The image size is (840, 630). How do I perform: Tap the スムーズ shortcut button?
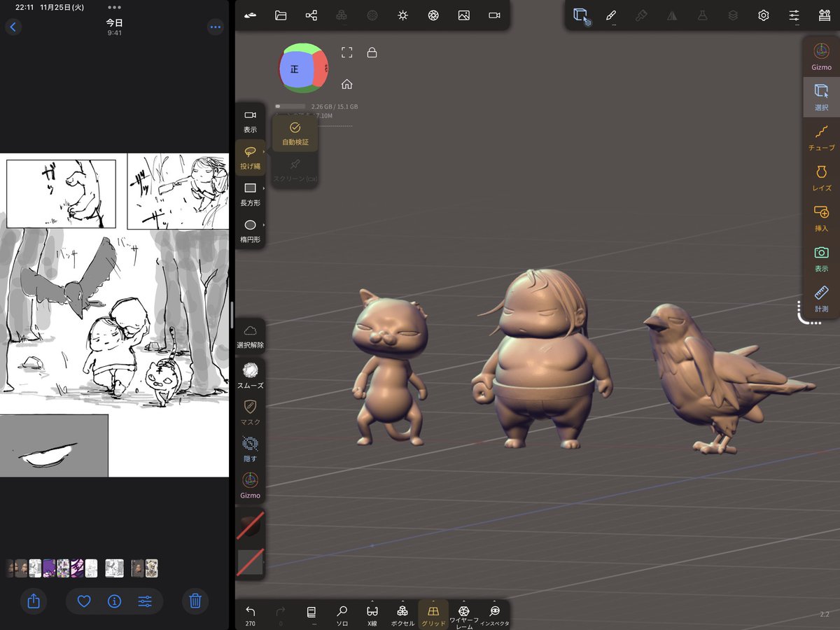pos(250,376)
